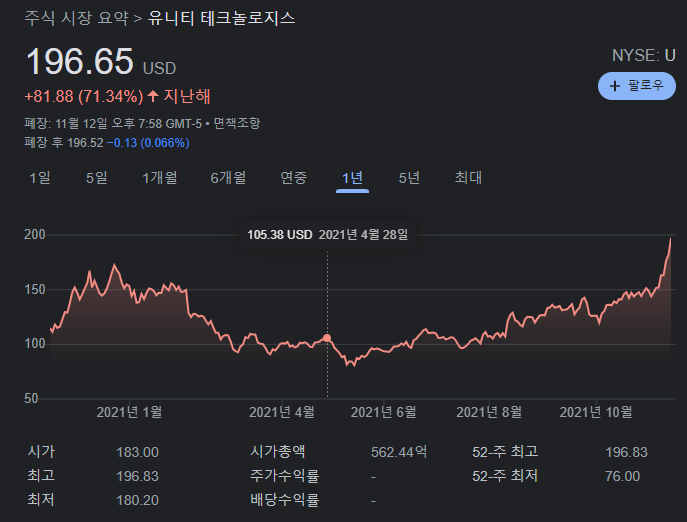Screen dimensions: 687x522
Task: Click the 유니티 테크놀로지스 title
Action: pyautogui.click(x=221, y=18)
